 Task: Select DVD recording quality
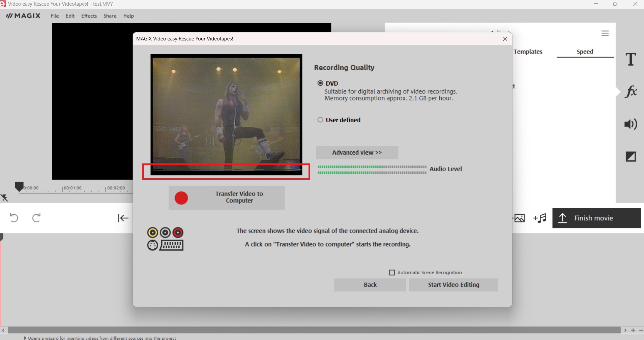320,83
